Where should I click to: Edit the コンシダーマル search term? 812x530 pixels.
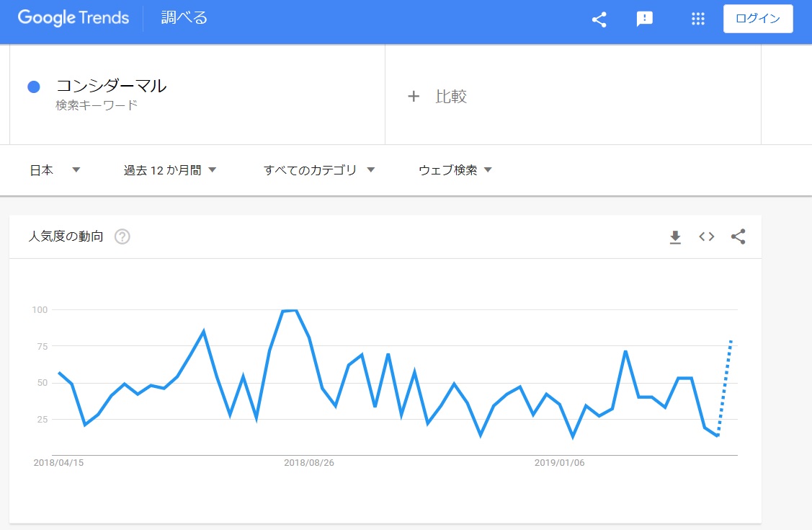pyautogui.click(x=112, y=87)
